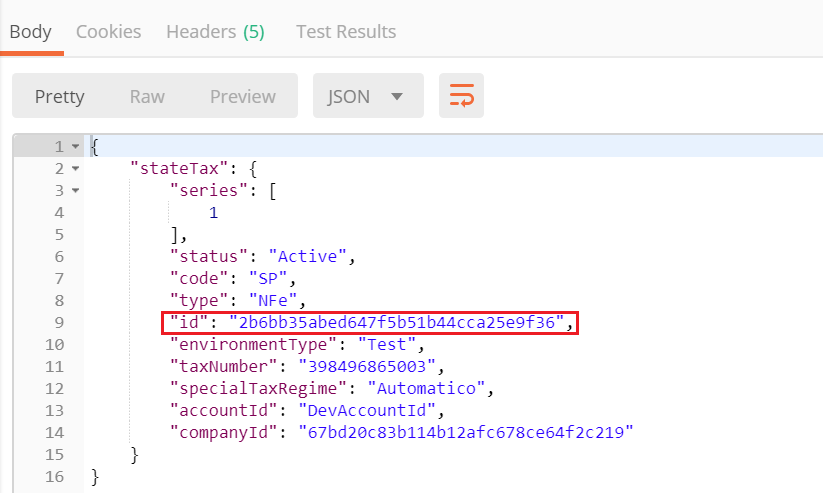This screenshot has height=493, width=823.
Task: Open the Headers (5) tab
Action: tap(215, 32)
